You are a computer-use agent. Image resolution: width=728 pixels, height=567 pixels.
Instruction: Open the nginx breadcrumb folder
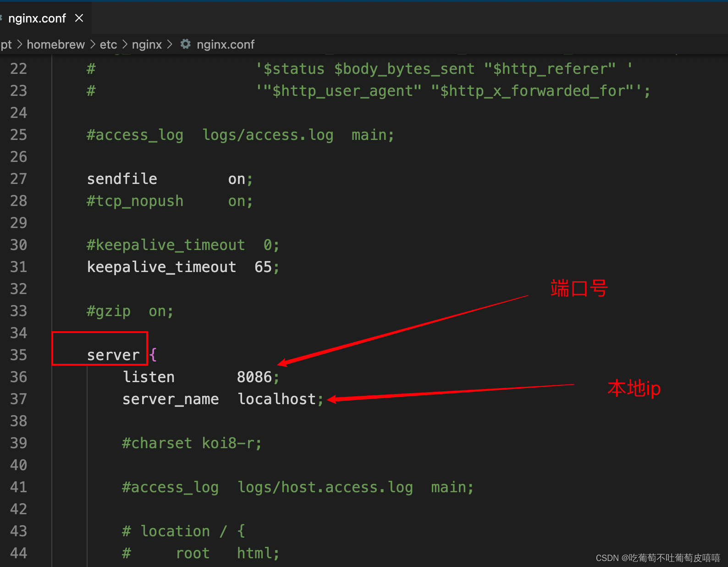point(147,44)
